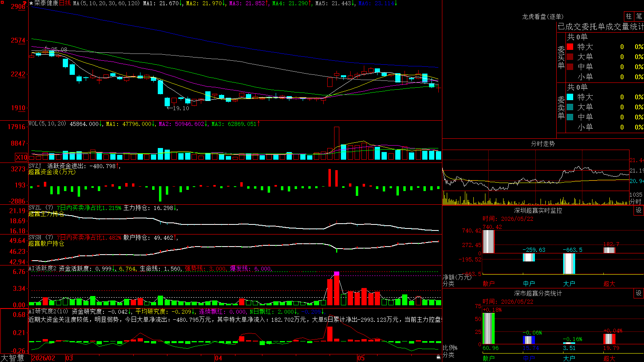The height and width of the screenshot is (362, 644).
Task: Select the VOL(5,10,20) indicator label
Action: click(x=47, y=124)
